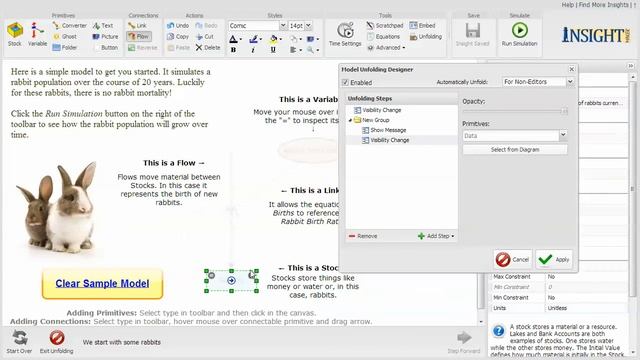This screenshot has height=360, width=640.
Task: Open the 14pt font size dropdown
Action: click(308, 25)
